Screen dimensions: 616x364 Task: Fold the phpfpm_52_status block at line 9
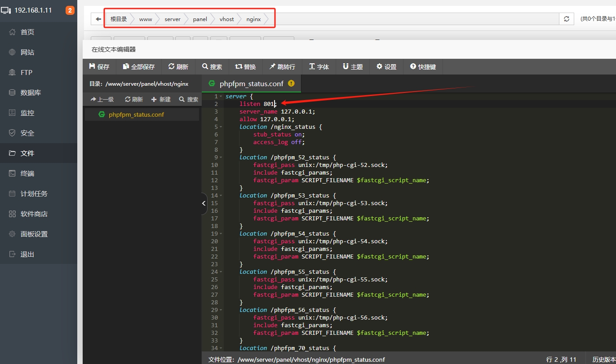point(221,158)
